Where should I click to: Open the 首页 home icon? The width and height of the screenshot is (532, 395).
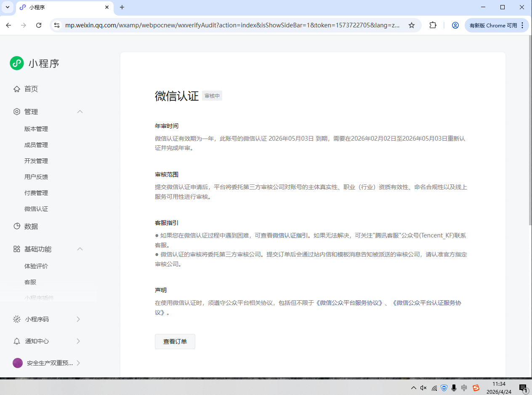coord(17,89)
